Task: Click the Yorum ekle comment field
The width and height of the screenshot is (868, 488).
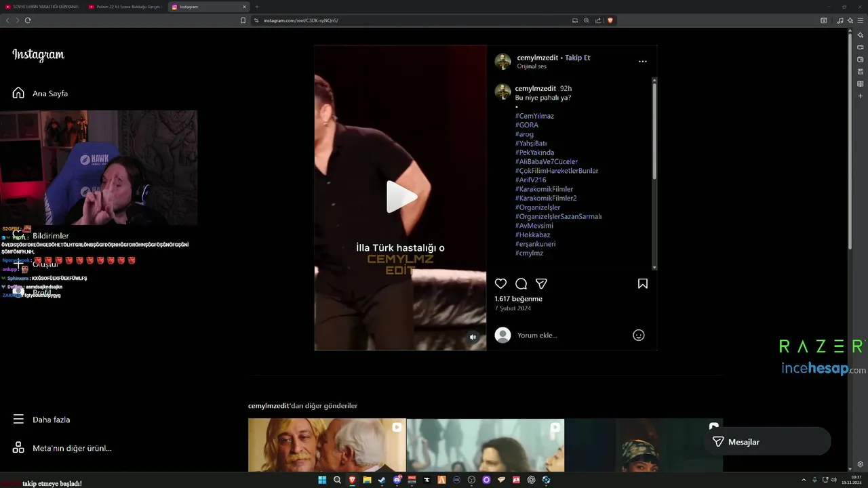Action: [x=570, y=335]
